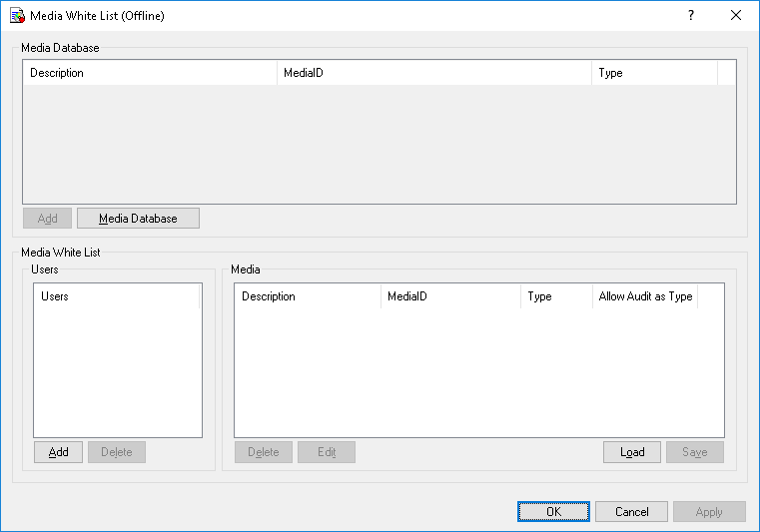Click the Apply button

(x=709, y=512)
